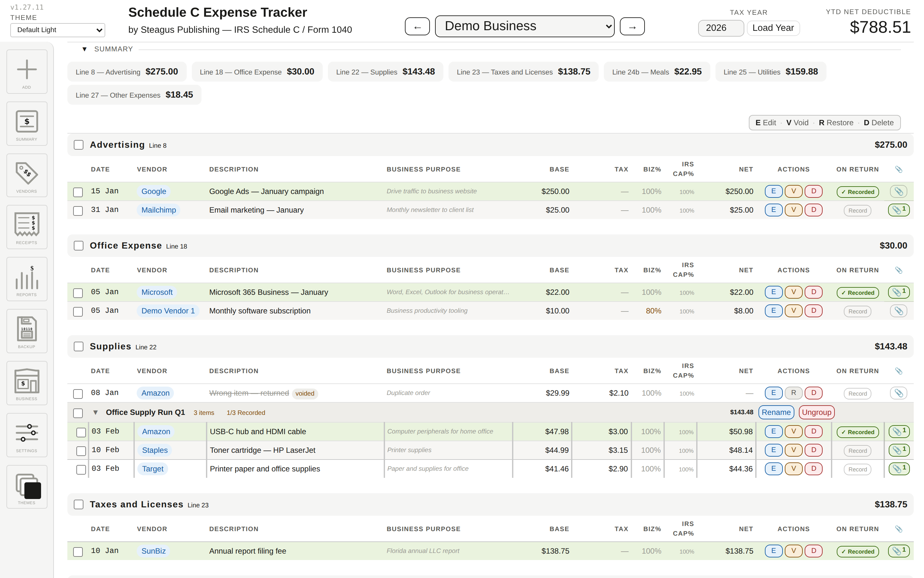Click Record on the Mailchimp row
The image size is (924, 578).
coord(858,211)
